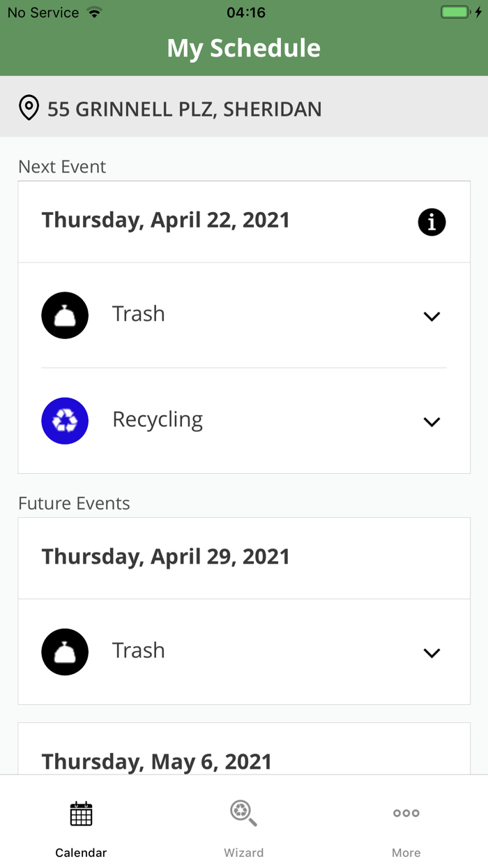The height and width of the screenshot is (868, 488).
Task: Open the Calendar tab icon in bottom bar
Action: point(81,813)
